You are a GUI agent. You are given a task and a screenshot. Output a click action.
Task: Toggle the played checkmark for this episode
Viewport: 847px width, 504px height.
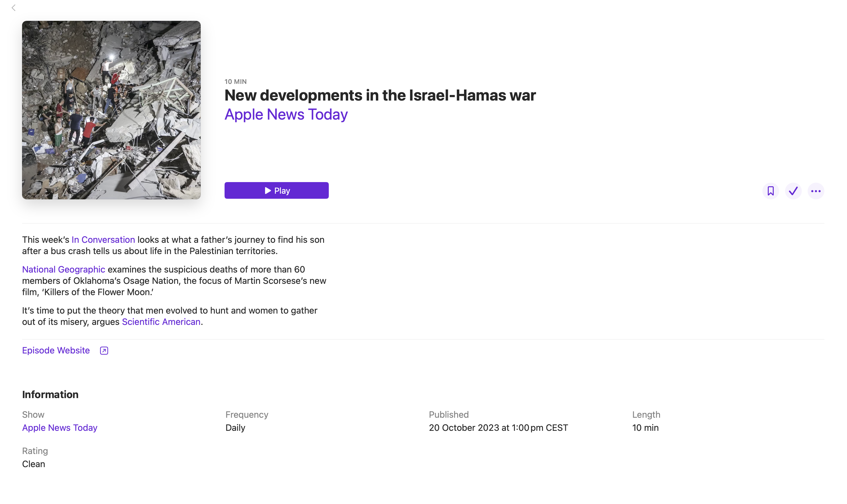point(793,191)
